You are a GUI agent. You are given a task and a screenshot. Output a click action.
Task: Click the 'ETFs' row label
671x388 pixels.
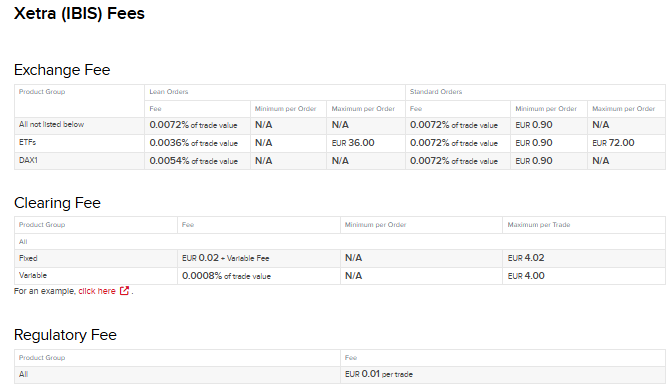(x=27, y=142)
